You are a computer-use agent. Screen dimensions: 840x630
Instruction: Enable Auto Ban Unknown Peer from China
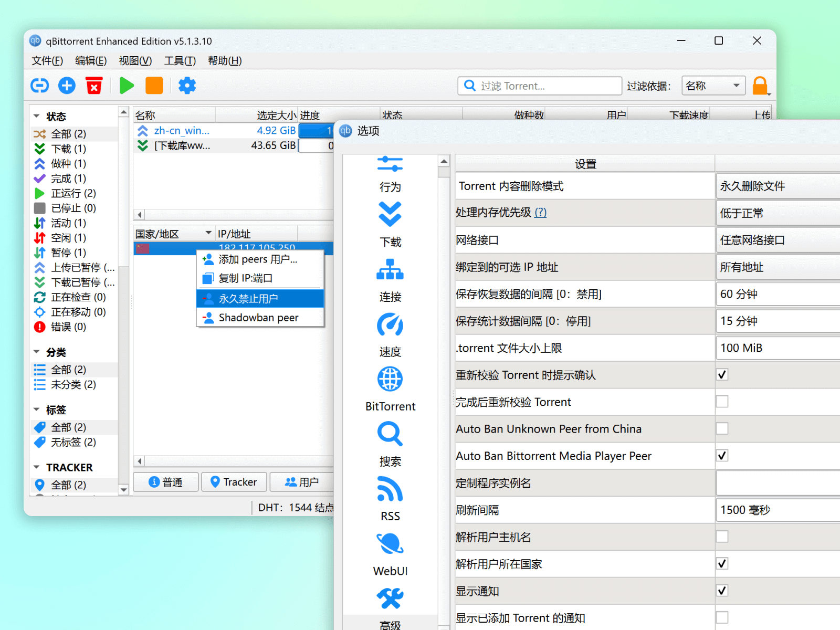[x=722, y=429]
